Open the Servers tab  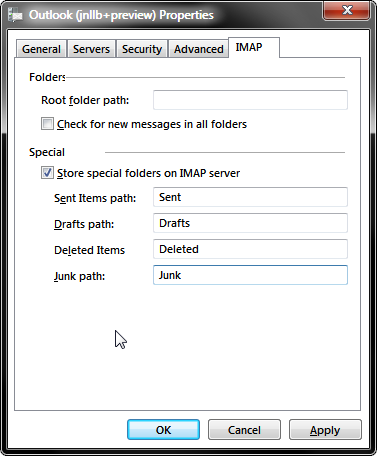pos(91,49)
